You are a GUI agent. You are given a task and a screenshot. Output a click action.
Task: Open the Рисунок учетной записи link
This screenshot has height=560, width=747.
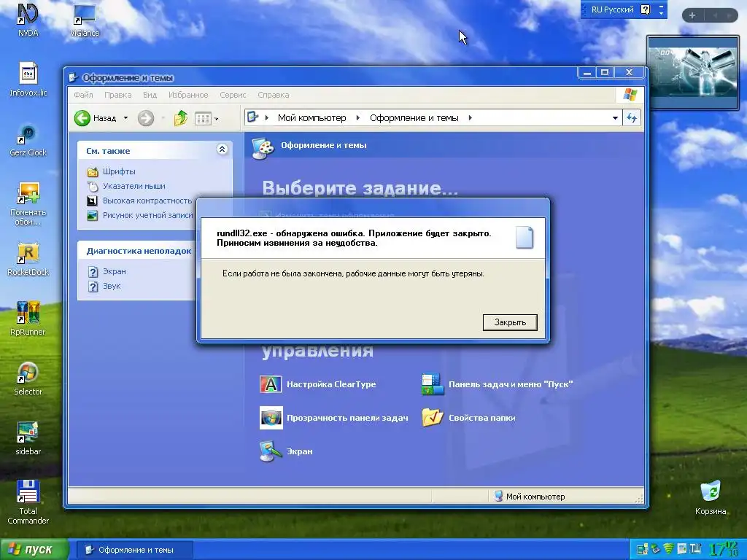(x=147, y=215)
